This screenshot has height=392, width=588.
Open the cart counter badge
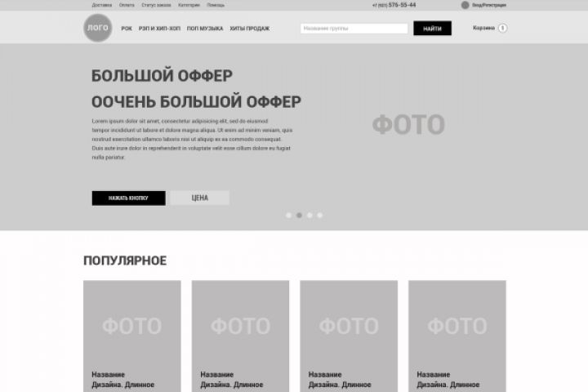pyautogui.click(x=502, y=28)
